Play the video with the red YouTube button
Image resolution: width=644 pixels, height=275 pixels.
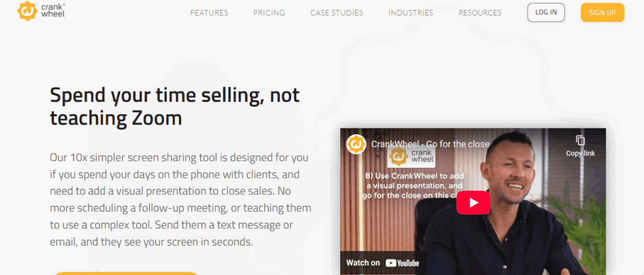tap(473, 202)
